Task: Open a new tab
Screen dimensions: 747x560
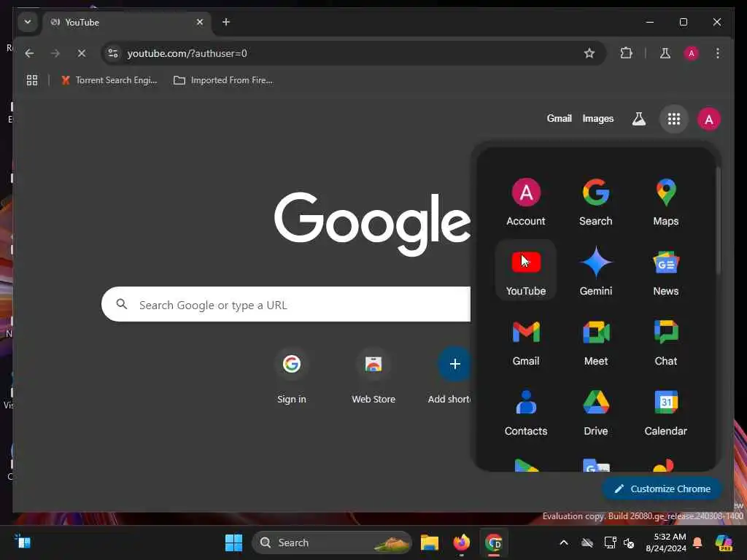Action: click(x=226, y=22)
